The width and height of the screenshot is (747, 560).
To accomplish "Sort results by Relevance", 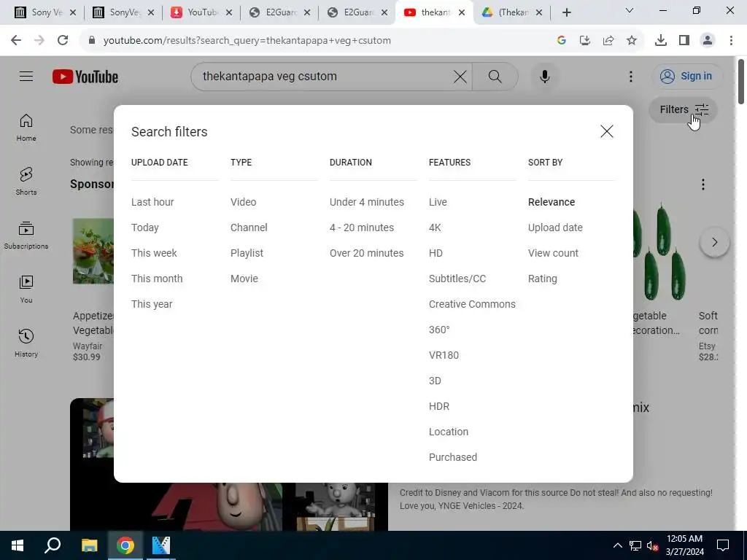I will (x=551, y=202).
